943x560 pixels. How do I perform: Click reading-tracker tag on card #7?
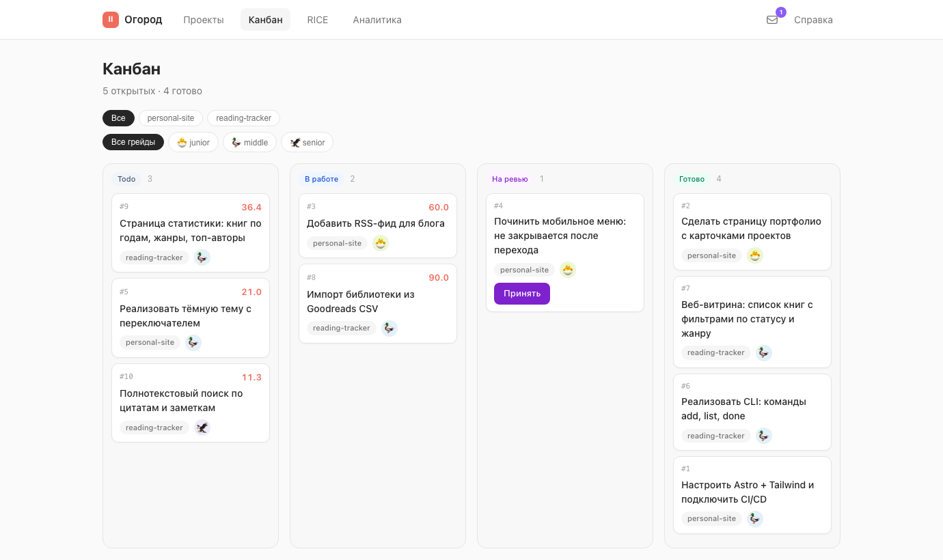(x=716, y=352)
